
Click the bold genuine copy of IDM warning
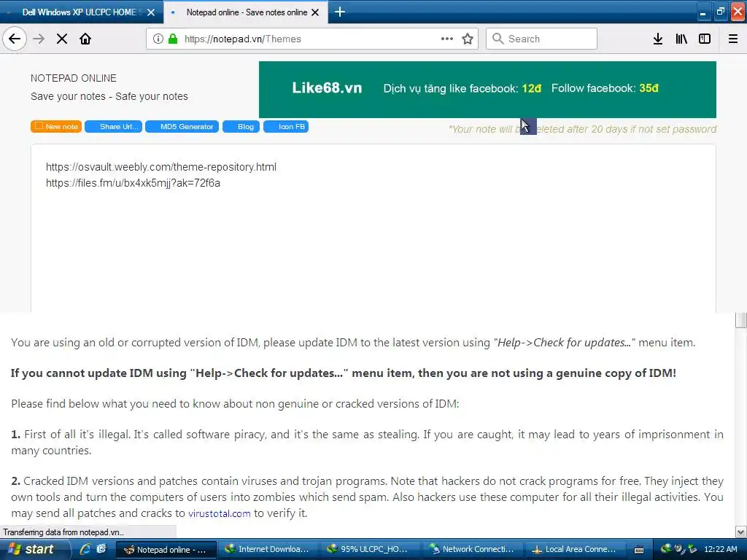pos(344,373)
